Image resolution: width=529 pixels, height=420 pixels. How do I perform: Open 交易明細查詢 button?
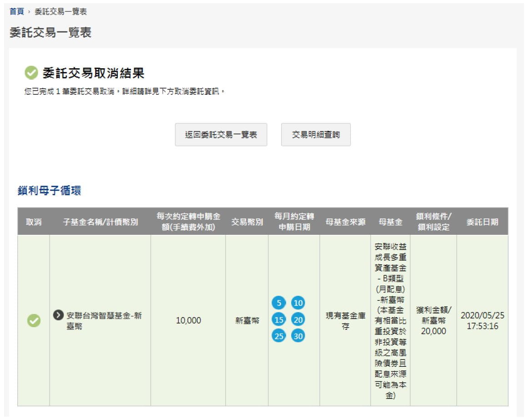click(x=316, y=135)
